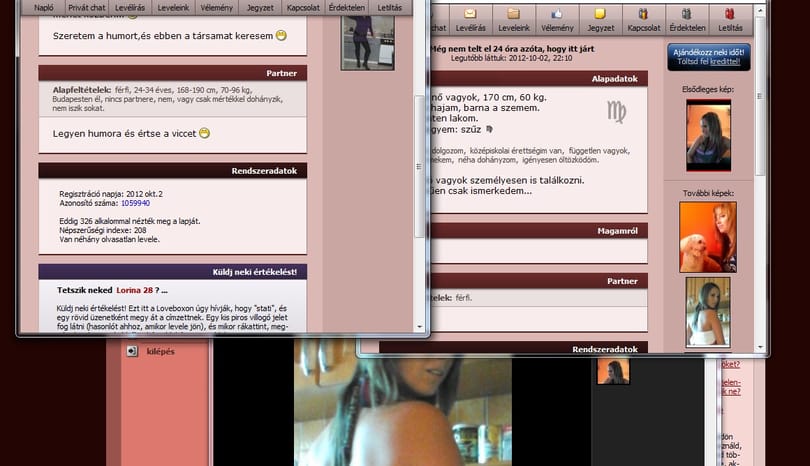Click the kilépés exit icon

click(132, 351)
